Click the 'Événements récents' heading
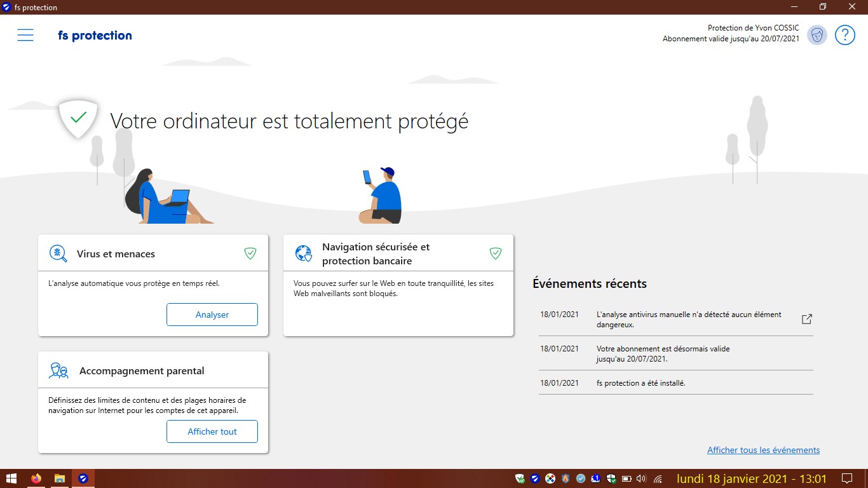This screenshot has width=868, height=488. 590,284
